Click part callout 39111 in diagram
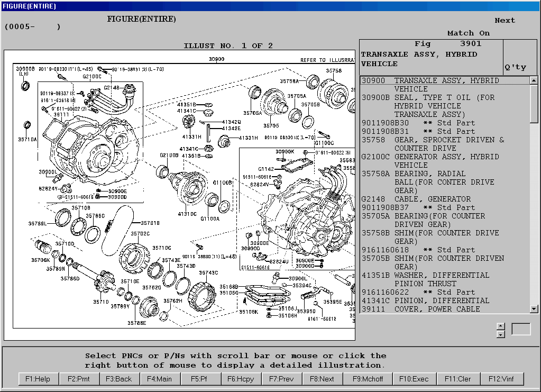 coord(61,115)
